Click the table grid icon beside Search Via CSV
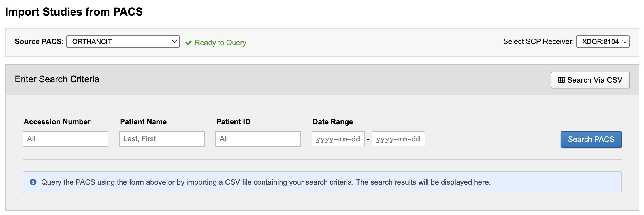This screenshot has height=215, width=644. coord(561,80)
